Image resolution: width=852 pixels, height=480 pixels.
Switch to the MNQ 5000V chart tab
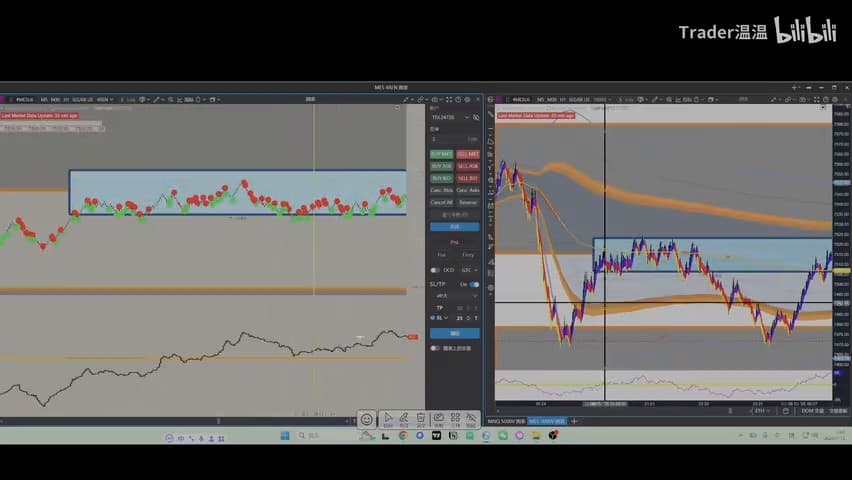(506, 421)
